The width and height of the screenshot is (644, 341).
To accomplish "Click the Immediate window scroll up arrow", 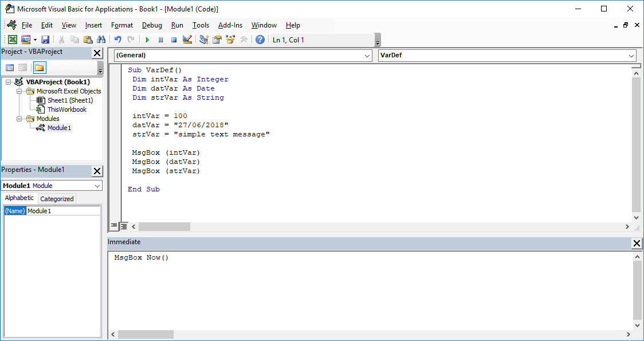I will coord(638,257).
